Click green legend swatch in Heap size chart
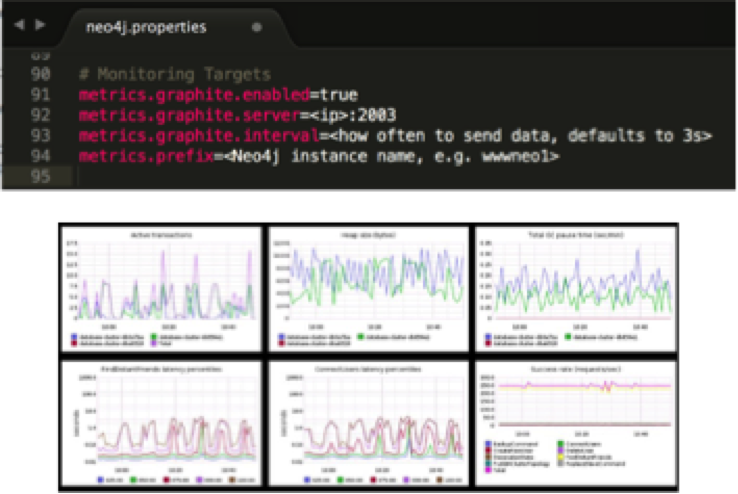738x494 pixels. pyautogui.click(x=361, y=337)
